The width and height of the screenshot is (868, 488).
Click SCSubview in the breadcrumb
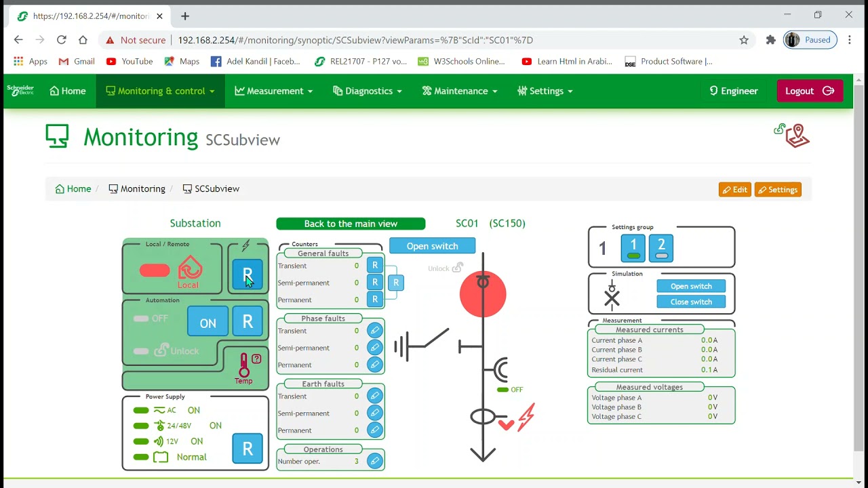click(211, 188)
